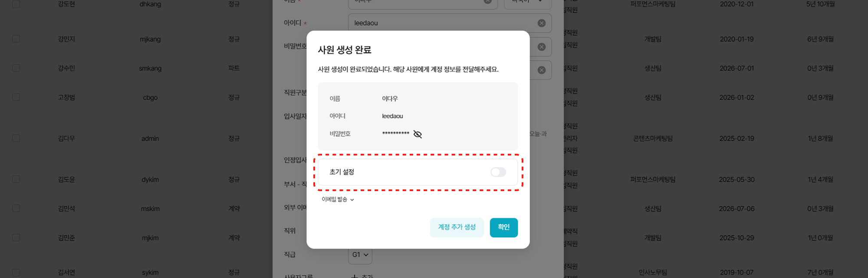Viewport: 868px width, 278px height.
Task: Clear the 비밀번호 field with X icon
Action: pos(541,47)
